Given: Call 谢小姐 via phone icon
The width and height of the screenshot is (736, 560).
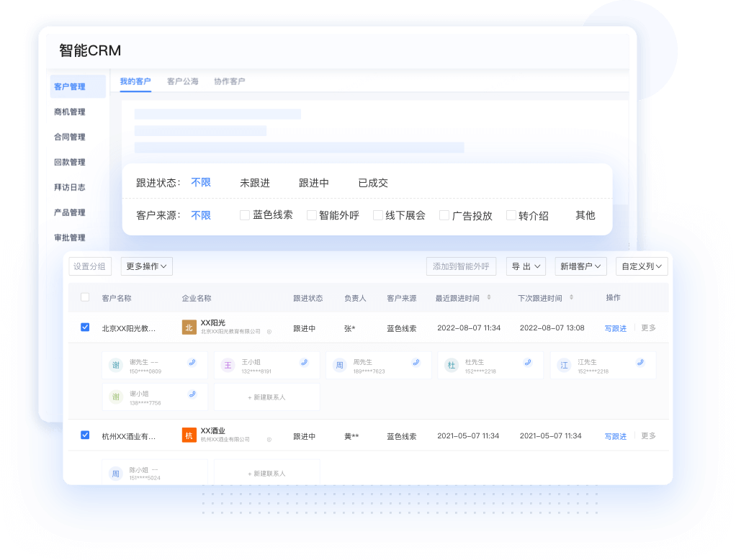Looking at the screenshot, I should pyautogui.click(x=192, y=394).
